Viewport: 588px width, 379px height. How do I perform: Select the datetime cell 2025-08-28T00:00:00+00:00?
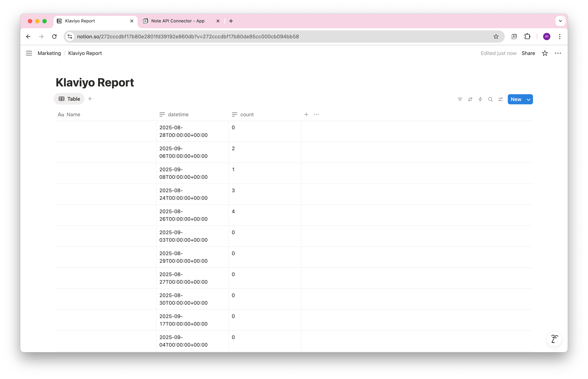(192, 131)
